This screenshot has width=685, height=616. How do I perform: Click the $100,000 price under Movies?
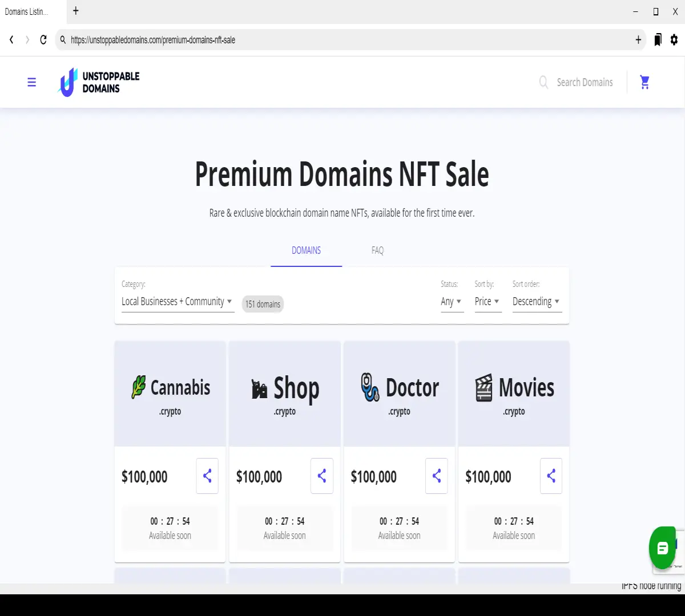489,477
